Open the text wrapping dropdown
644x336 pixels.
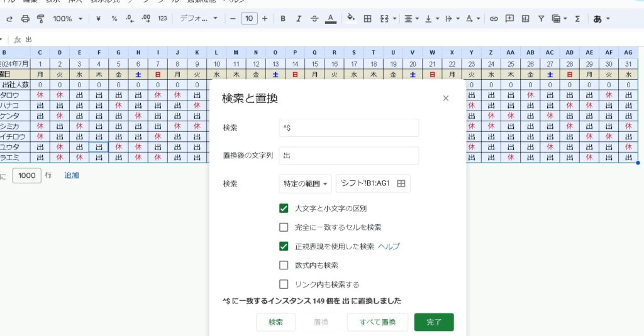(452, 18)
